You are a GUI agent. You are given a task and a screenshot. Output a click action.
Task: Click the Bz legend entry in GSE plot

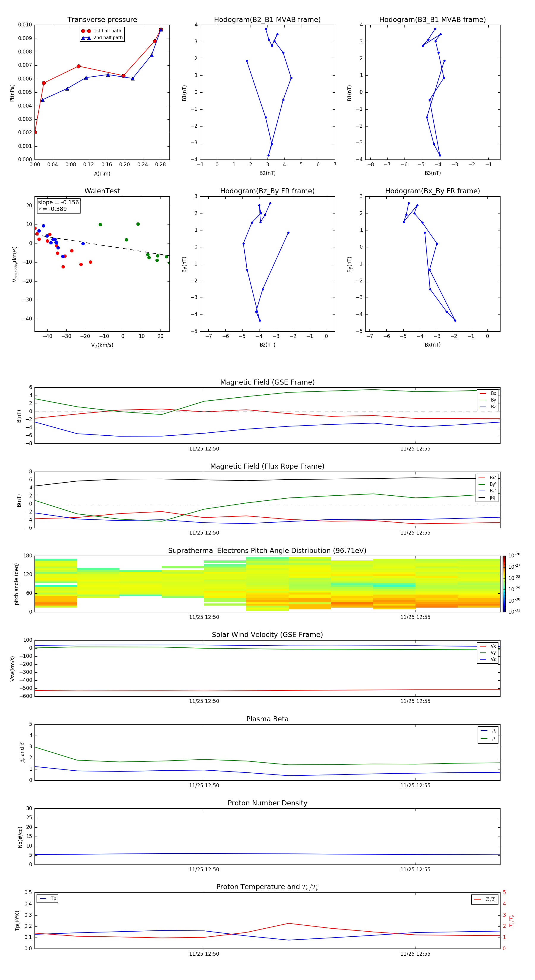click(x=488, y=407)
